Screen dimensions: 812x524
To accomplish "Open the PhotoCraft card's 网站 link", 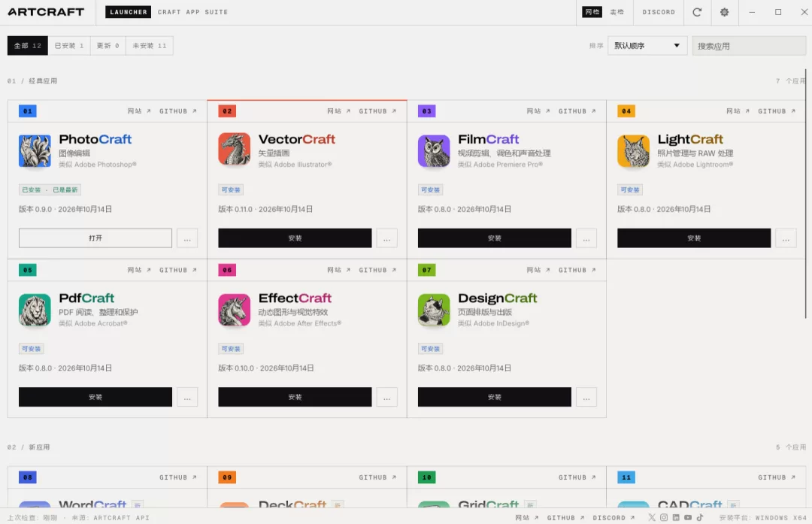I will 139,111.
